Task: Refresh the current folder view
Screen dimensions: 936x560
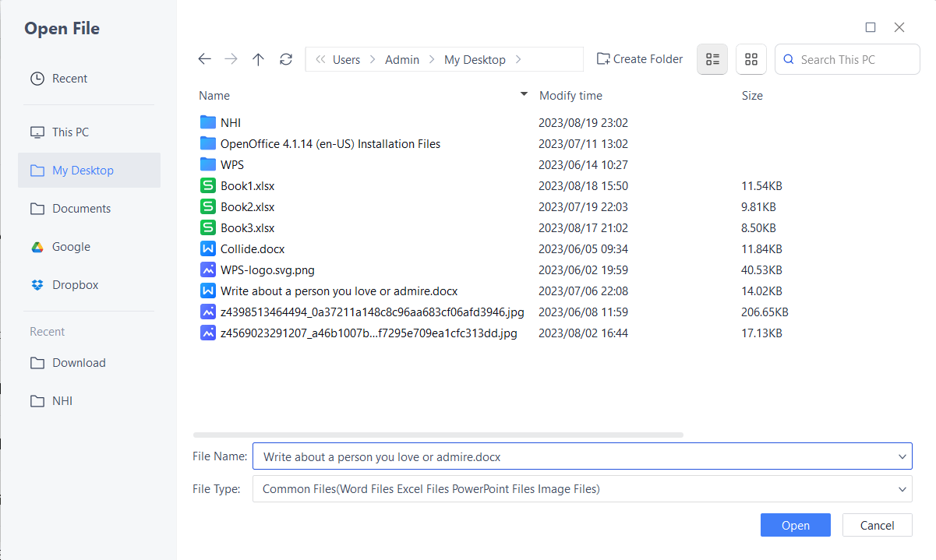Action: [x=285, y=58]
